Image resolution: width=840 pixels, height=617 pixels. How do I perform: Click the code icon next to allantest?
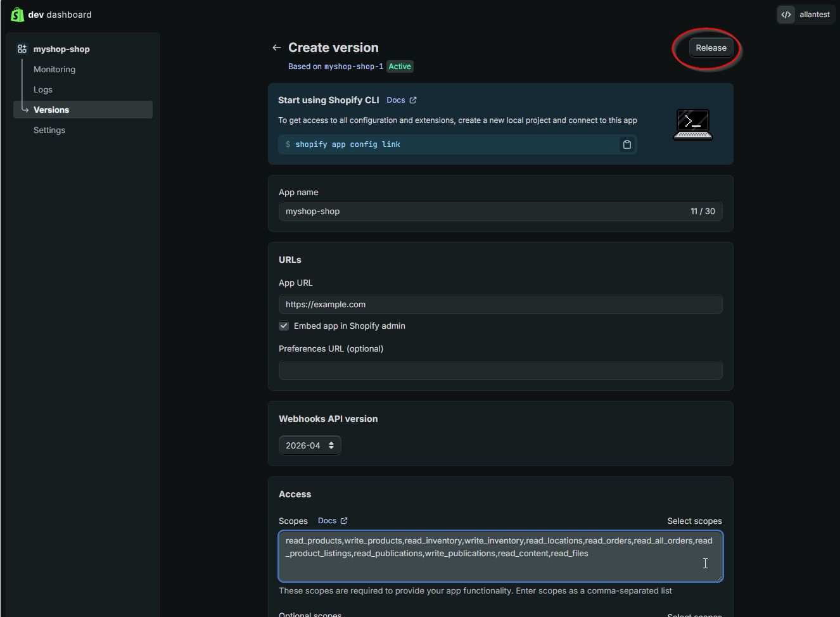(x=786, y=14)
